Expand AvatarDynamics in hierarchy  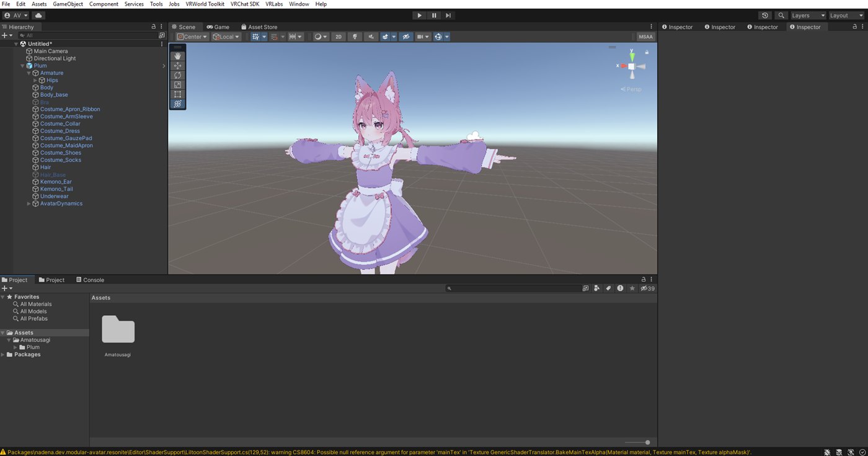29,203
